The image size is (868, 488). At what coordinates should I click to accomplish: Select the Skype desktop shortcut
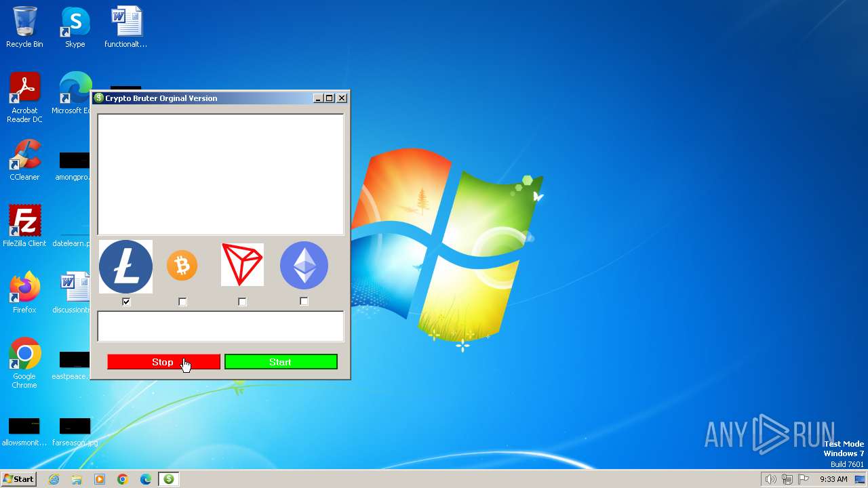click(75, 27)
